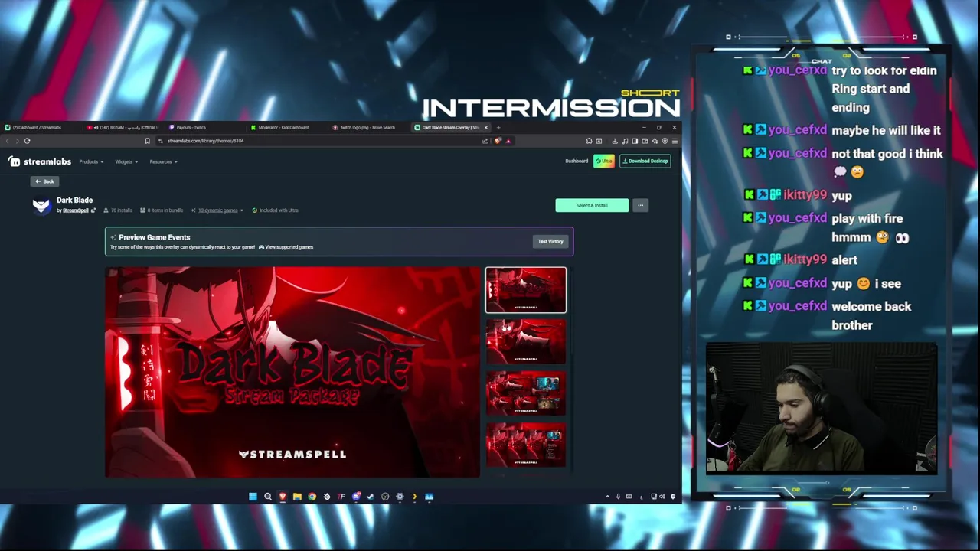Open the Brave Shields lion icon
The width and height of the screenshot is (980, 551).
498,141
